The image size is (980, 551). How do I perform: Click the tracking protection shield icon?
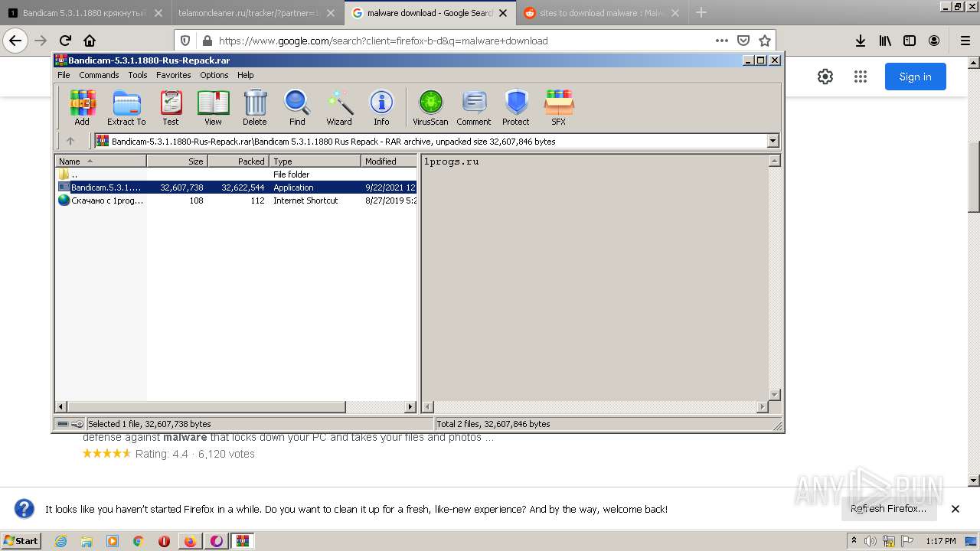pos(185,41)
